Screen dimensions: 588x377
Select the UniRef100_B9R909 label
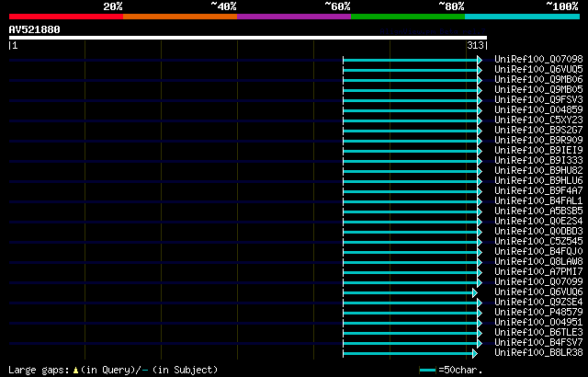tap(538, 141)
